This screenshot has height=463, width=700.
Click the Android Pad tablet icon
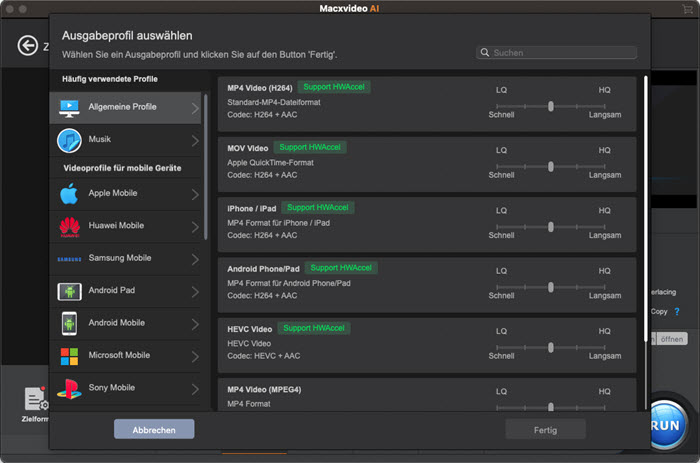(x=69, y=292)
